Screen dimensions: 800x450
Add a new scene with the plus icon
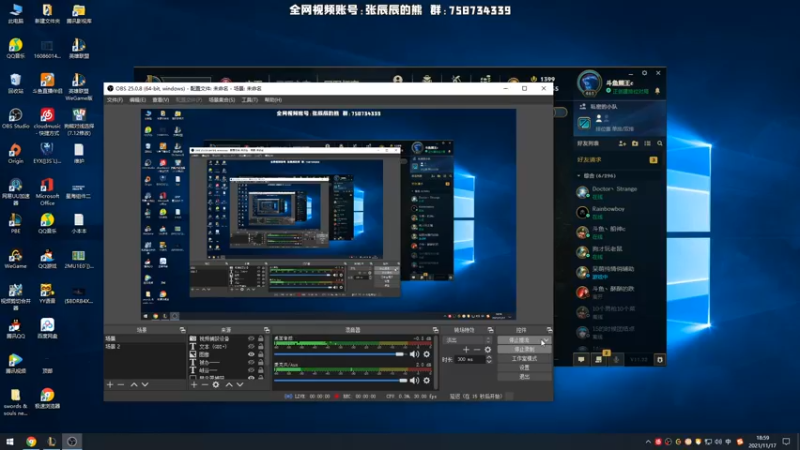tap(110, 384)
